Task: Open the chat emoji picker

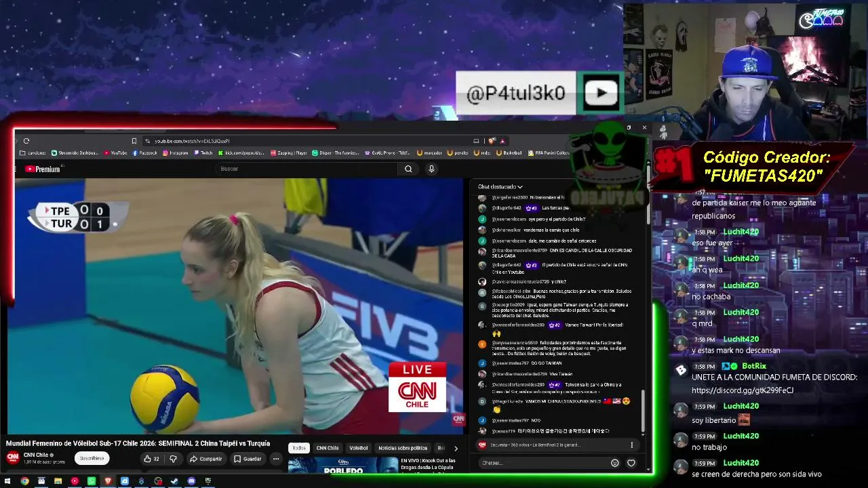Action: point(615,463)
